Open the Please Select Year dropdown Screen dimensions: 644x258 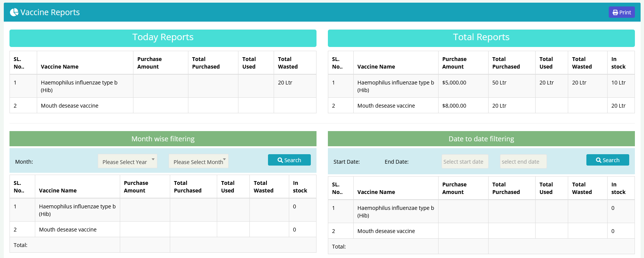pyautogui.click(x=127, y=161)
